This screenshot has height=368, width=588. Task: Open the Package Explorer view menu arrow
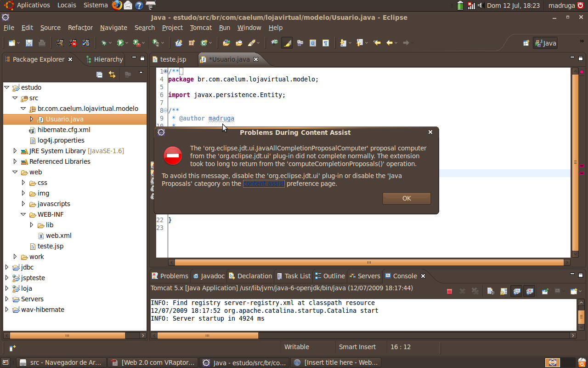(x=141, y=74)
